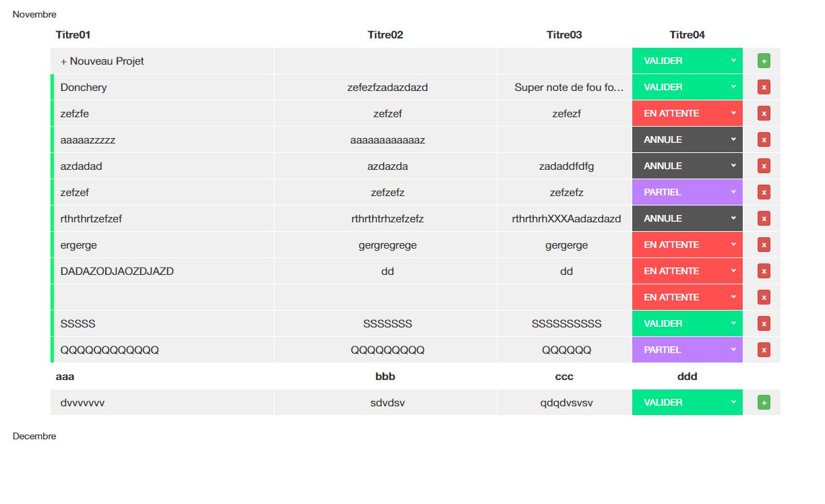Remove the aaaaazzzzz project

[763, 139]
